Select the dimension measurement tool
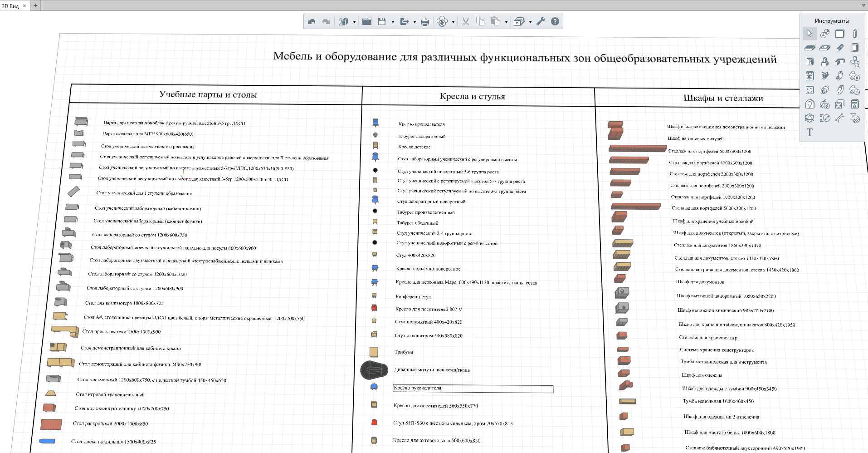The image size is (868, 453). click(824, 118)
